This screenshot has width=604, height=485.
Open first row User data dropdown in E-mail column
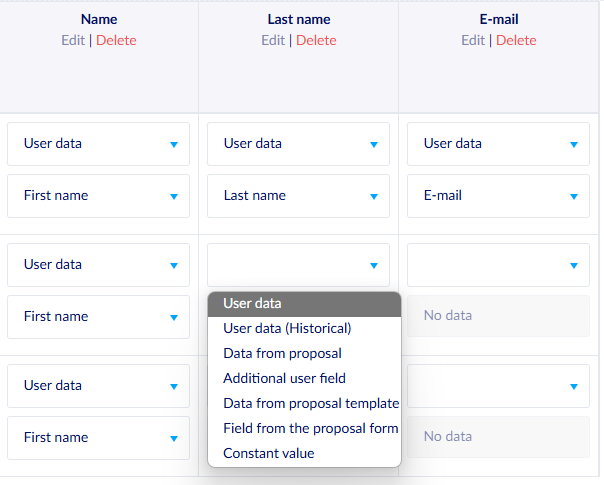(498, 144)
